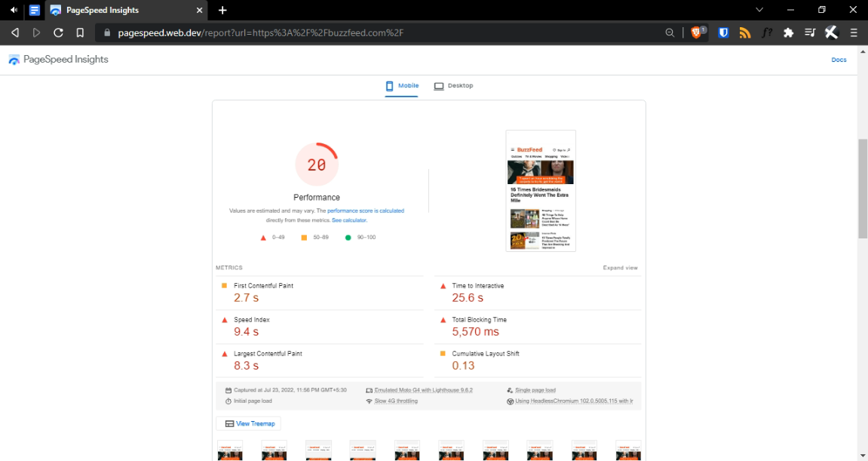Click the Brave Shields lion icon
868x461 pixels.
pyautogui.click(x=696, y=32)
